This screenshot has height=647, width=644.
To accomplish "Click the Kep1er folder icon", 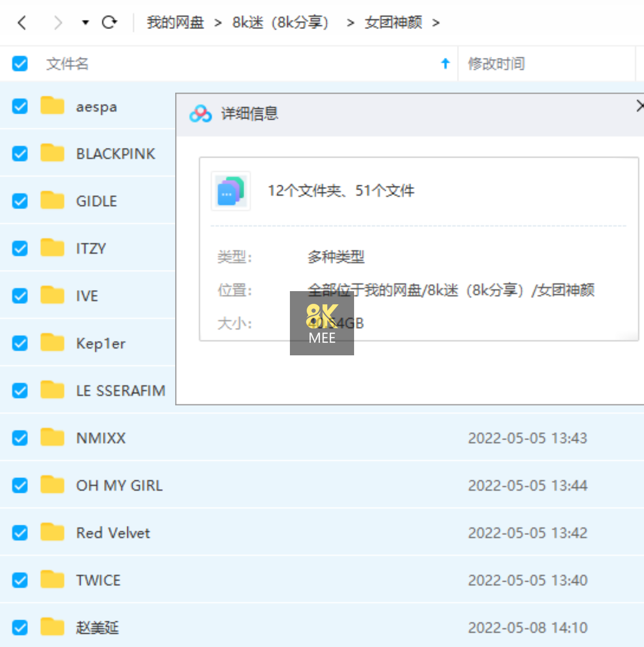I will pos(52,342).
